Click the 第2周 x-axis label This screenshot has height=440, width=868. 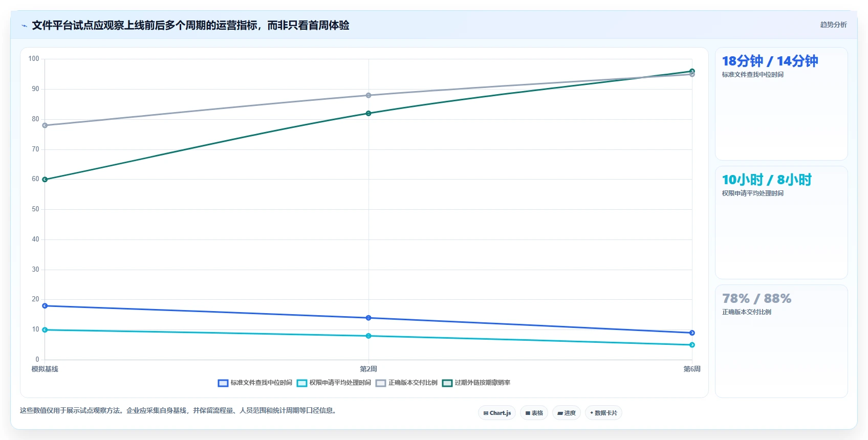click(x=368, y=369)
